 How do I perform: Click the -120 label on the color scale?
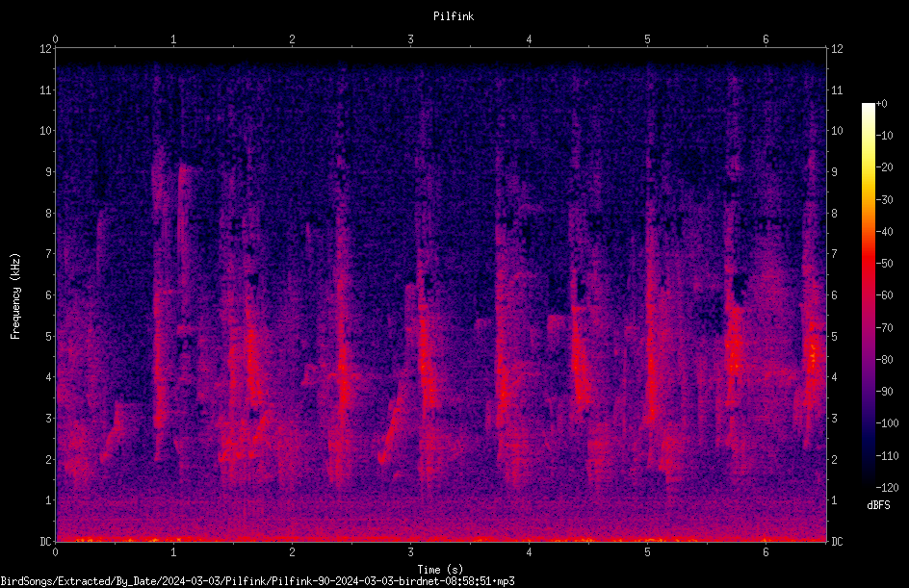click(887, 488)
